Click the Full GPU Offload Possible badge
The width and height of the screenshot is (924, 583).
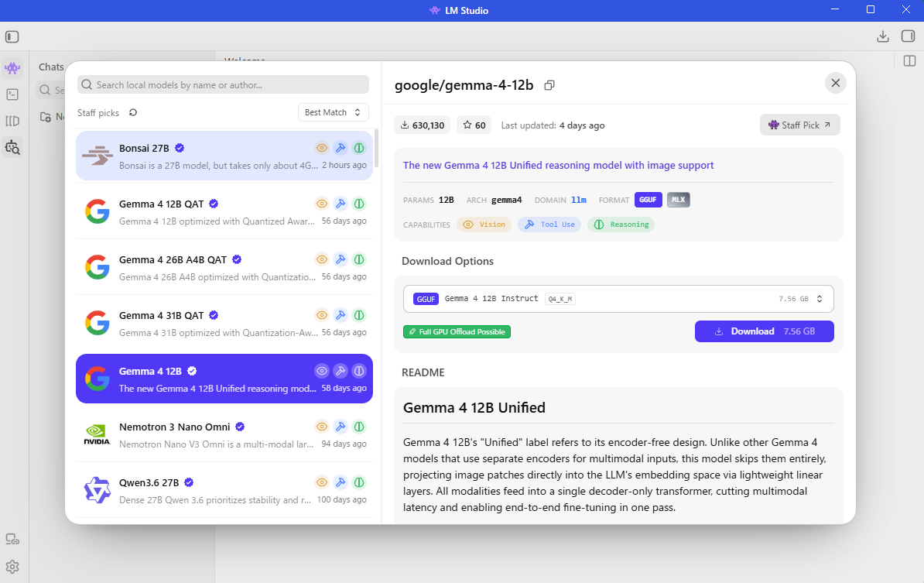pos(457,332)
